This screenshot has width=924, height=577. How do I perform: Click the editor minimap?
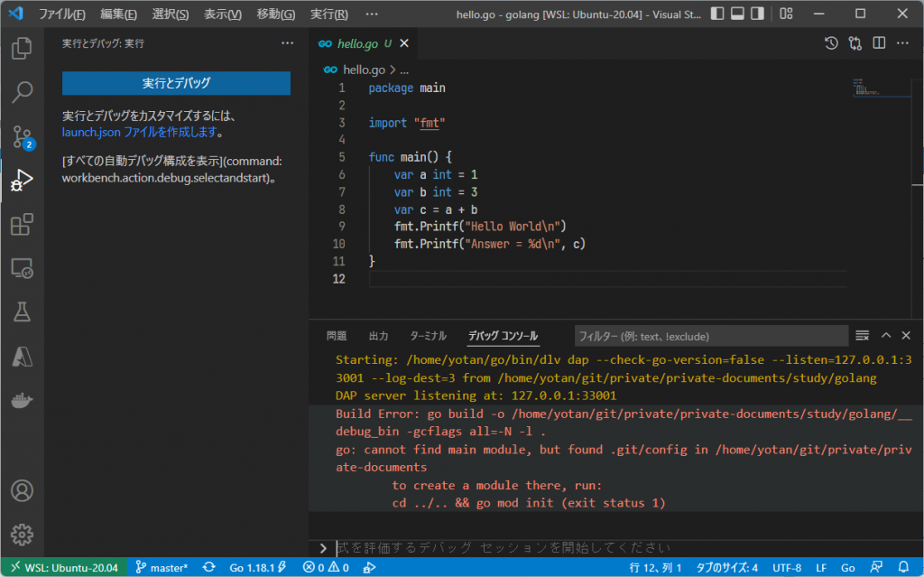[881, 88]
